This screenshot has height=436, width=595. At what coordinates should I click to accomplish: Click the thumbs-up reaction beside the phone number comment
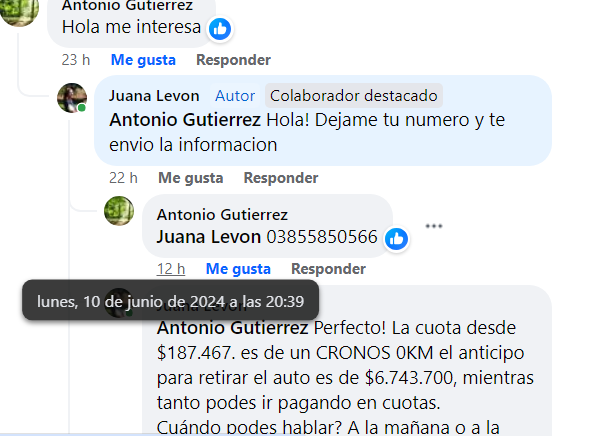396,239
